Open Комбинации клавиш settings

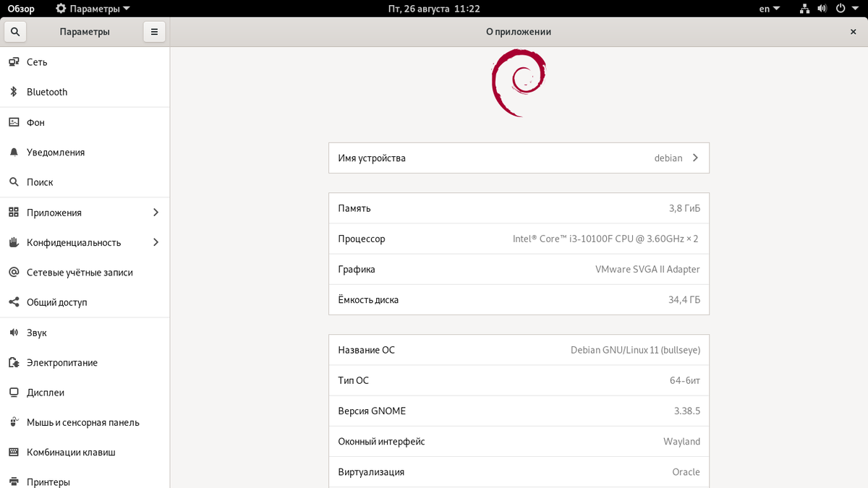point(85,453)
